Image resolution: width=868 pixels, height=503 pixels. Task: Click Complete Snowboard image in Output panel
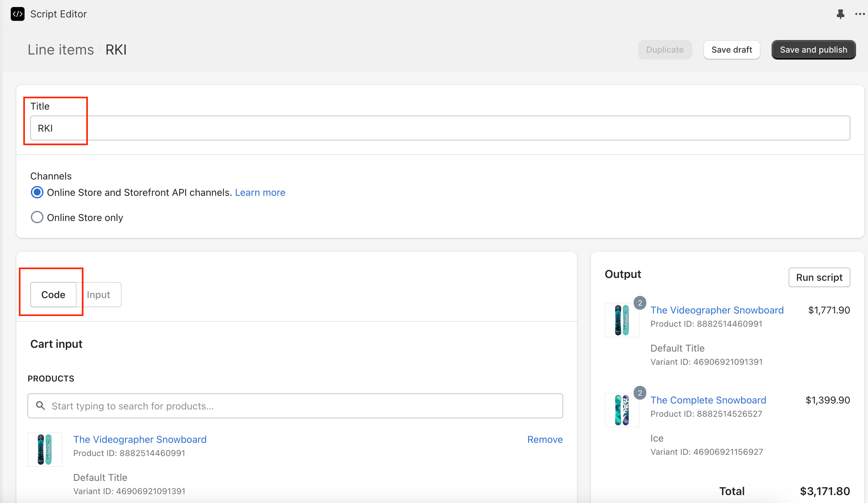point(622,410)
